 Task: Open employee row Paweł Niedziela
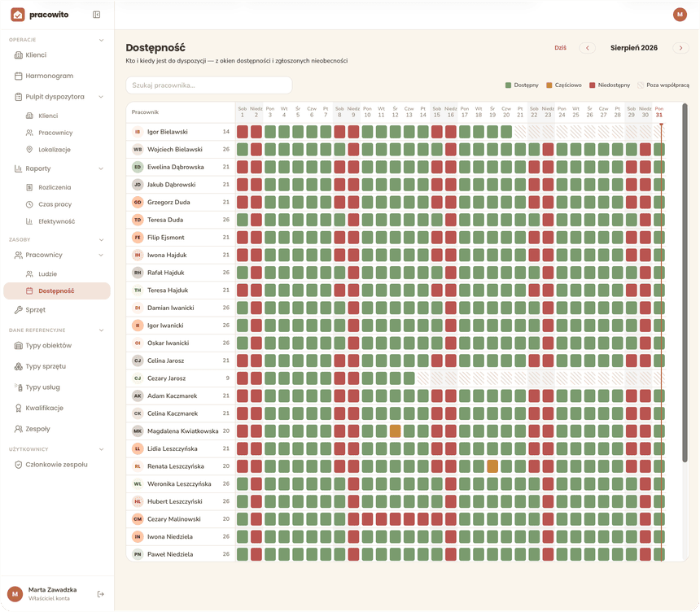pos(181,554)
